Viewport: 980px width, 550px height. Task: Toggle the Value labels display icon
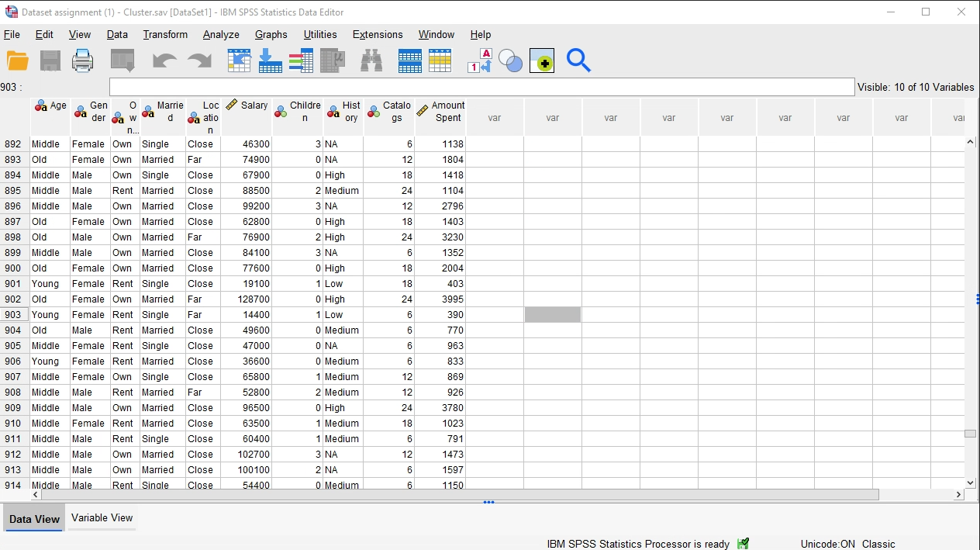pos(479,60)
